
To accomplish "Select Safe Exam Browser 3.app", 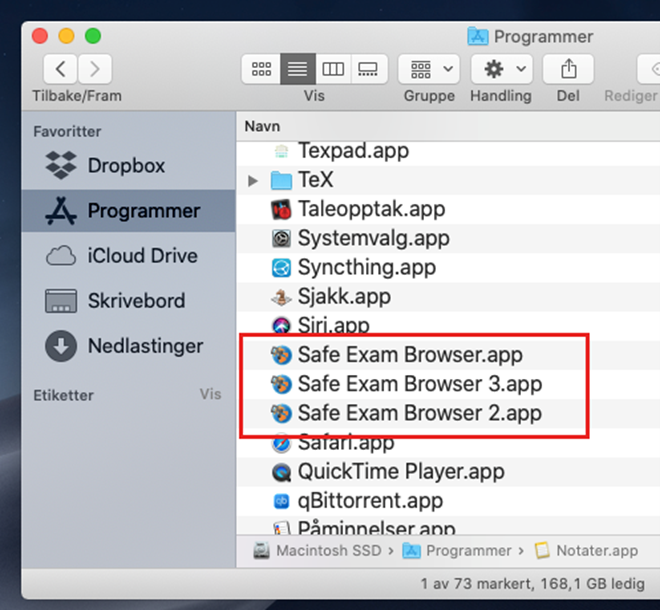I will (x=419, y=384).
